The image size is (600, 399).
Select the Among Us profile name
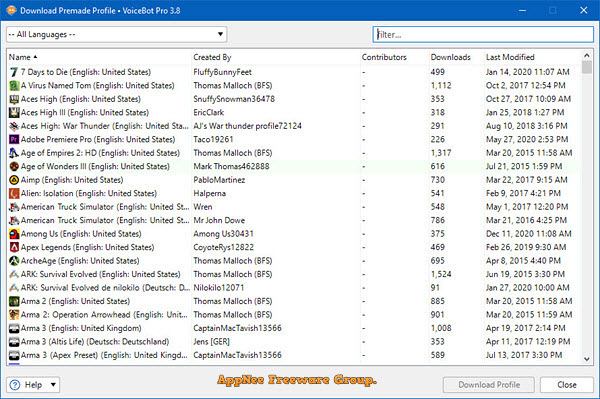81,234
